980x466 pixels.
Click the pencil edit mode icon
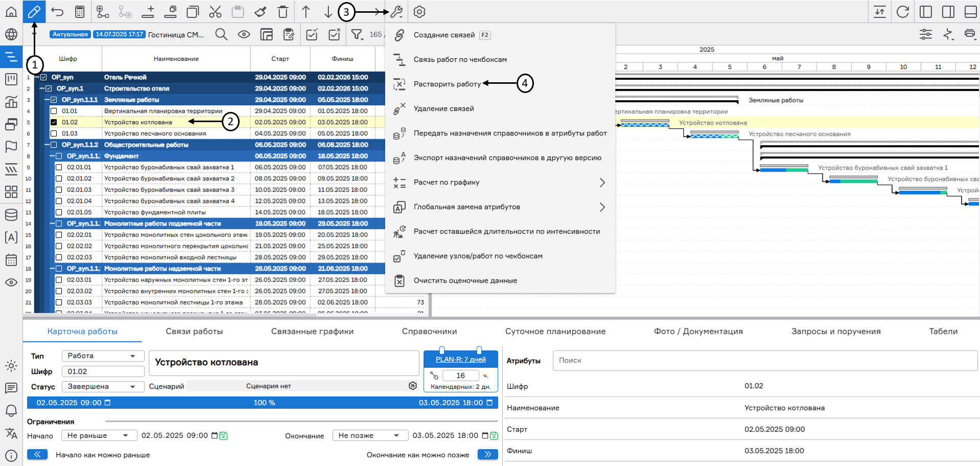pos(34,12)
